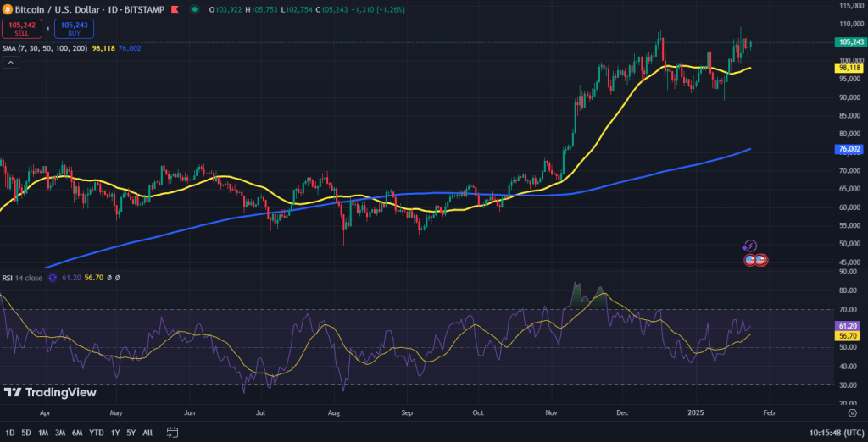Image resolution: width=868 pixels, height=442 pixels.
Task: Click the order quantity 1 between Sell and Buy
Action: [x=48, y=29]
